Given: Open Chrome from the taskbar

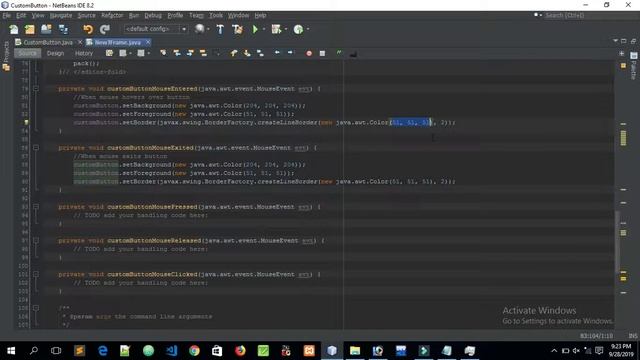Looking at the screenshot, I should pos(194,351).
